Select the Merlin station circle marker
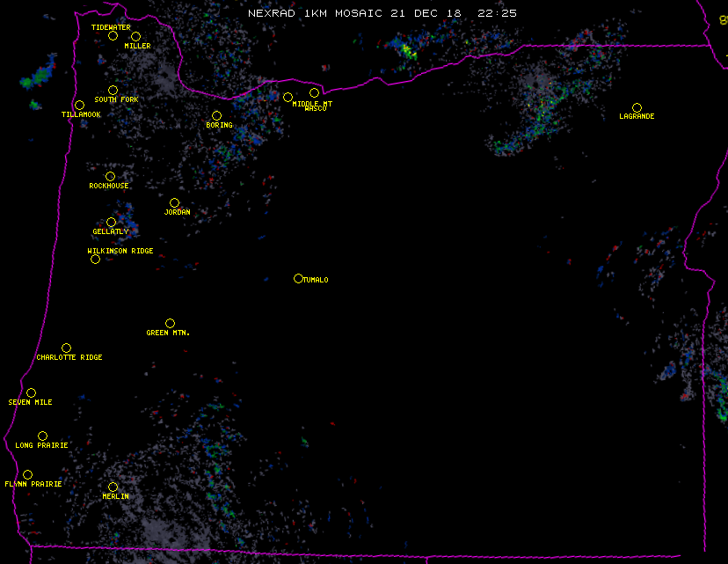 point(113,487)
